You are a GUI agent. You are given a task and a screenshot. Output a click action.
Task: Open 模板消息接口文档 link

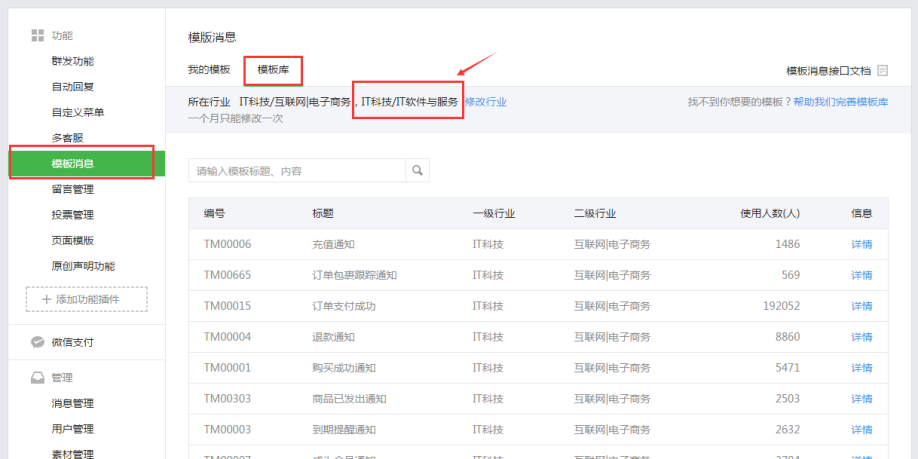coord(829,70)
